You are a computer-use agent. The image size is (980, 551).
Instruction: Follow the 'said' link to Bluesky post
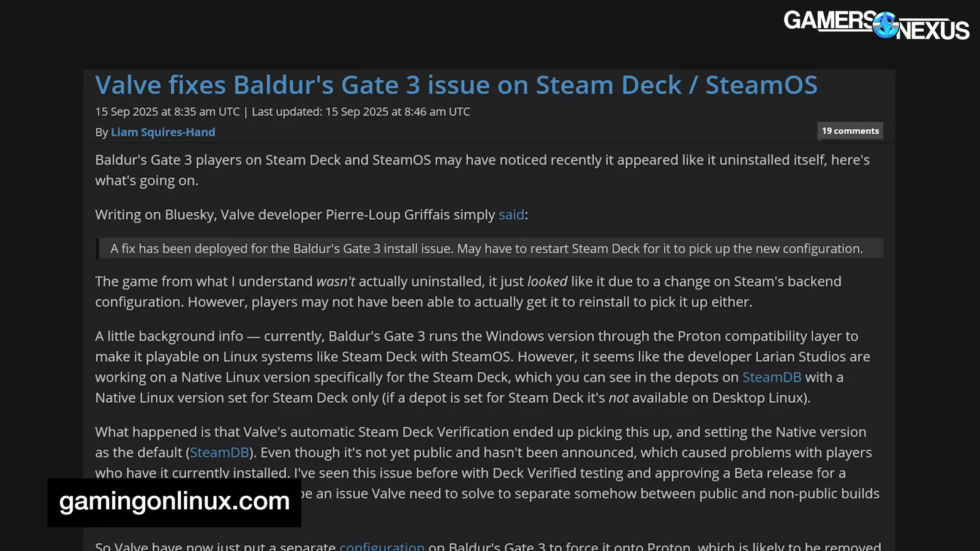[x=511, y=215]
